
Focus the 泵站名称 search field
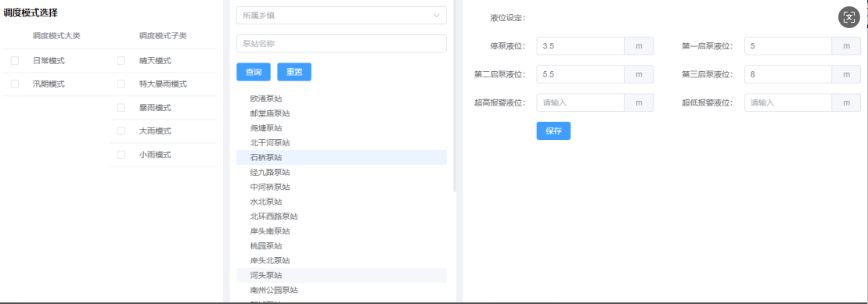click(x=341, y=44)
